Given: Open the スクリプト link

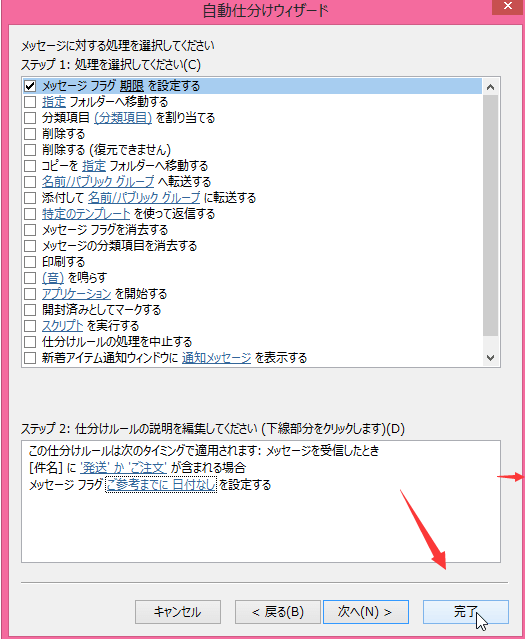Looking at the screenshot, I should (63, 326).
